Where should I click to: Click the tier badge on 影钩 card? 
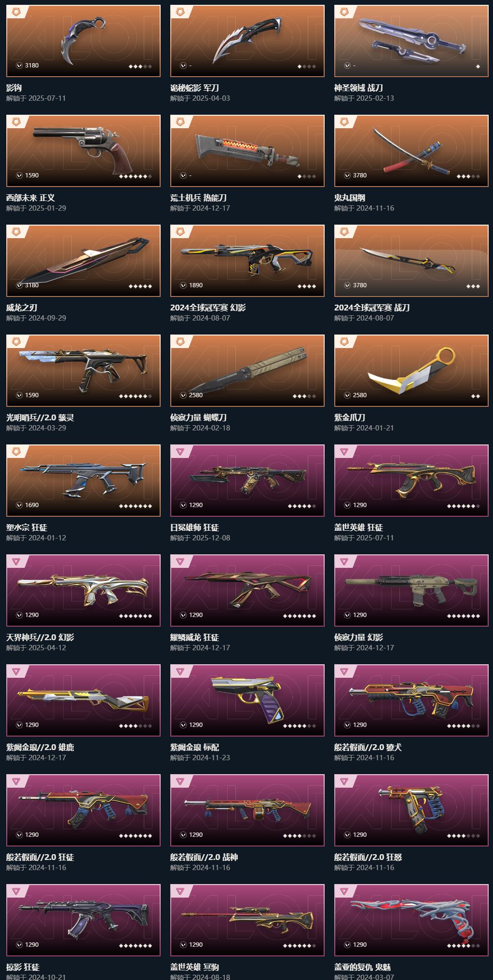pyautogui.click(x=16, y=12)
